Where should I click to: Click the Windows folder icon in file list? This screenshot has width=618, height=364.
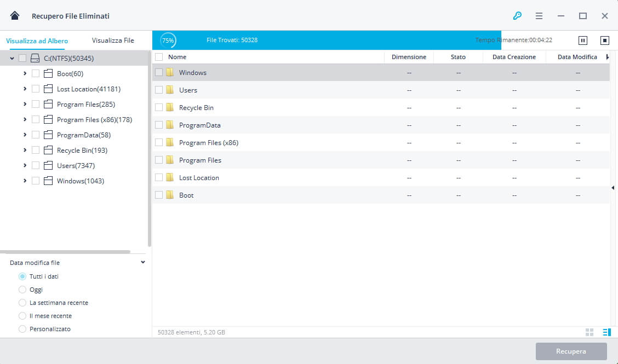pos(170,72)
